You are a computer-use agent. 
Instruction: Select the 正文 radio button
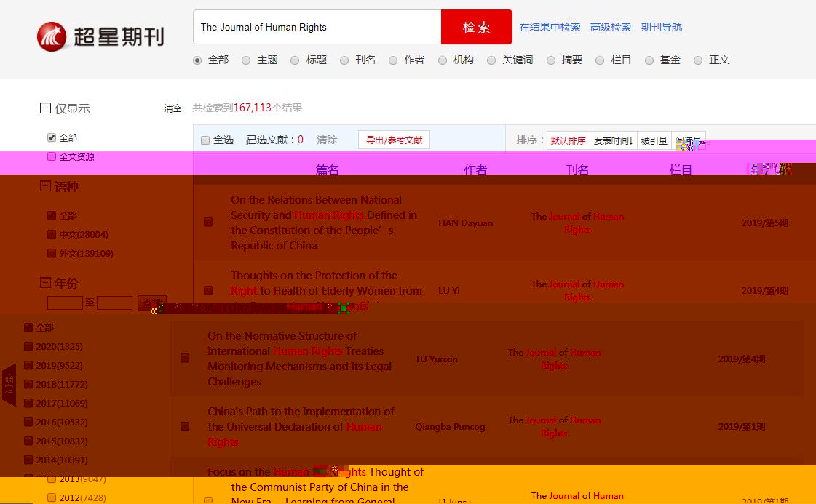pyautogui.click(x=698, y=60)
